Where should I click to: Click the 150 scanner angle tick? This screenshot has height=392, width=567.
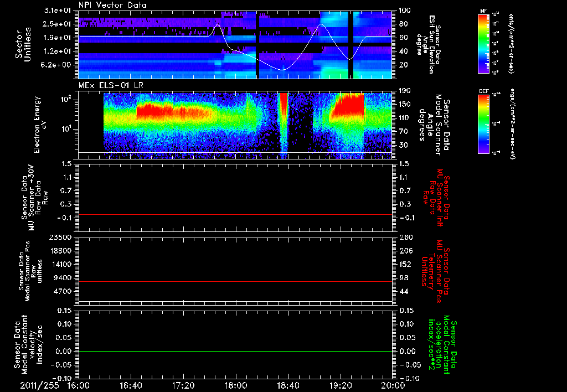[x=405, y=105]
